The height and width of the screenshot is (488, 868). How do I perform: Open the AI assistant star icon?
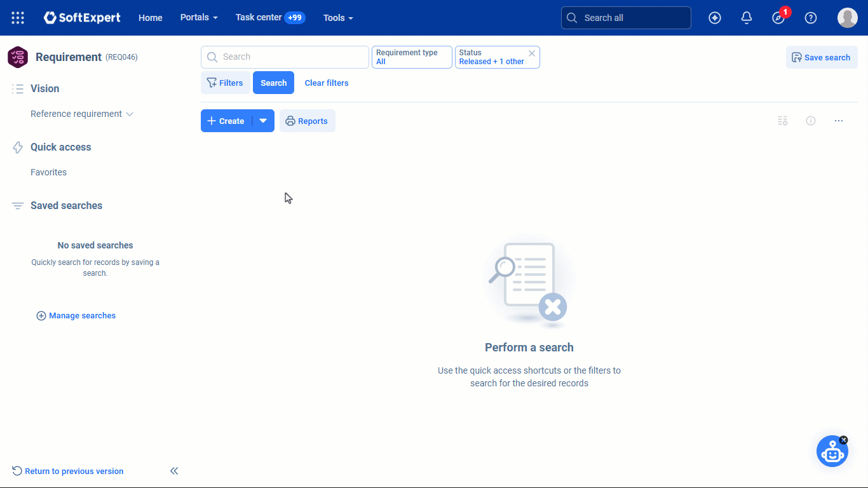click(x=715, y=18)
